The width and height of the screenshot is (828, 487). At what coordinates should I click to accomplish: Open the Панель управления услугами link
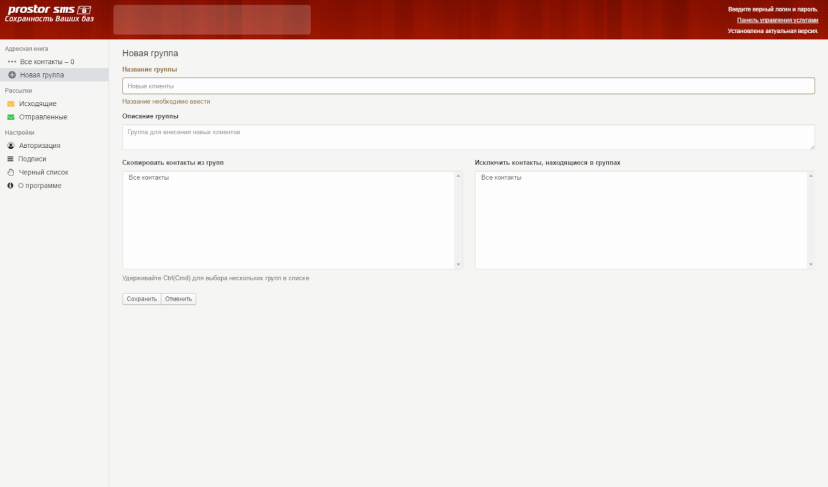(x=777, y=20)
